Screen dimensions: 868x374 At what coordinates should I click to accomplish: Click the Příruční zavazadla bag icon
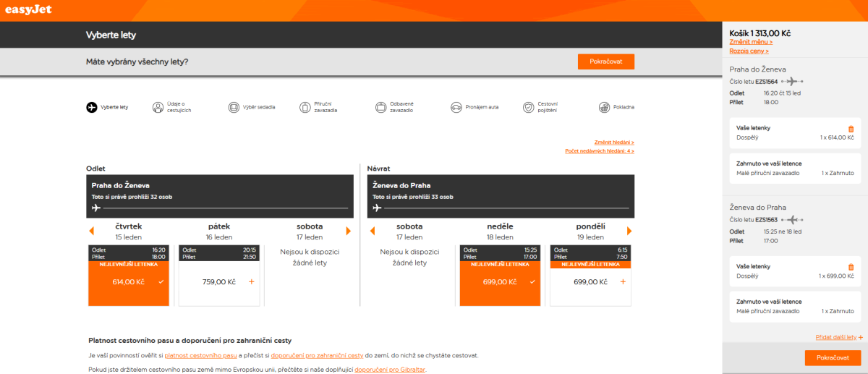pyautogui.click(x=304, y=107)
